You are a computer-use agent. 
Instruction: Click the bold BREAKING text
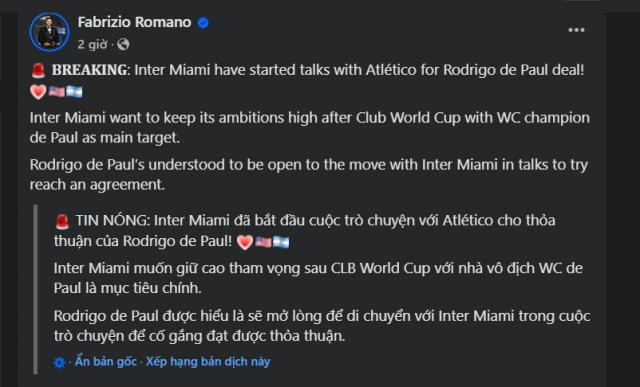click(89, 70)
